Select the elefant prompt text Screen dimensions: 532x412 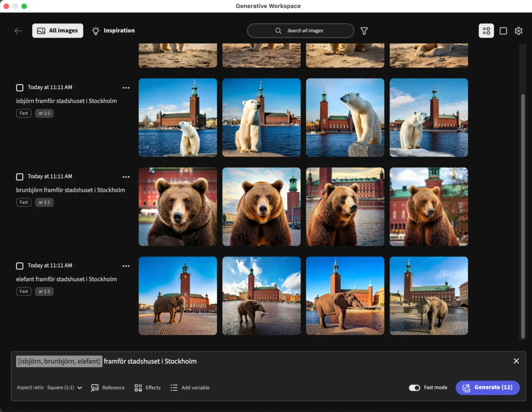tap(66, 279)
